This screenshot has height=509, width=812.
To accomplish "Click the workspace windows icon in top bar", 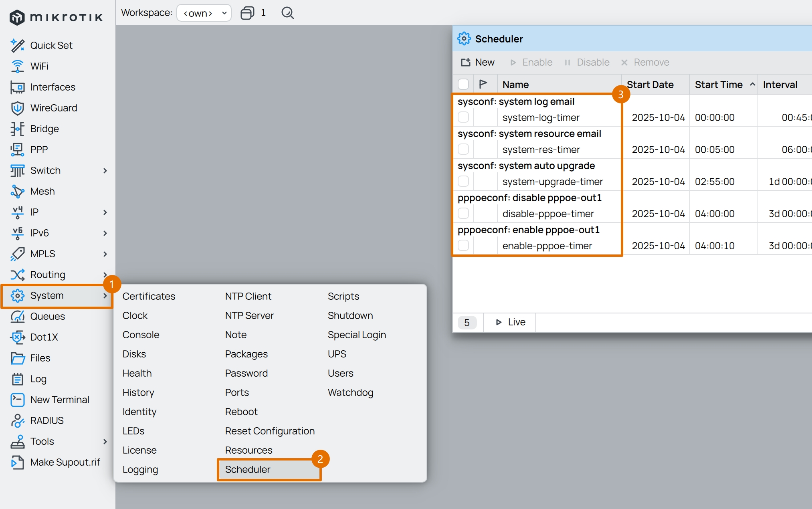I will click(247, 13).
